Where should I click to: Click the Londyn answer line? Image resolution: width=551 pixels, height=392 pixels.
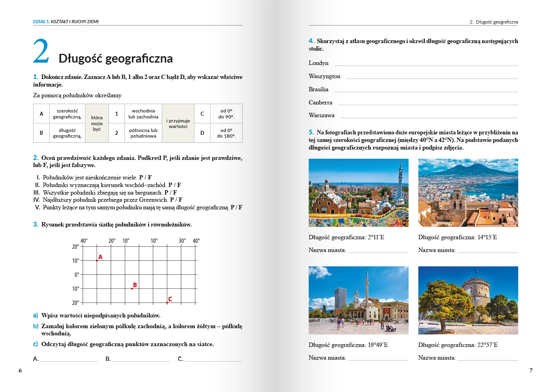[426, 65]
